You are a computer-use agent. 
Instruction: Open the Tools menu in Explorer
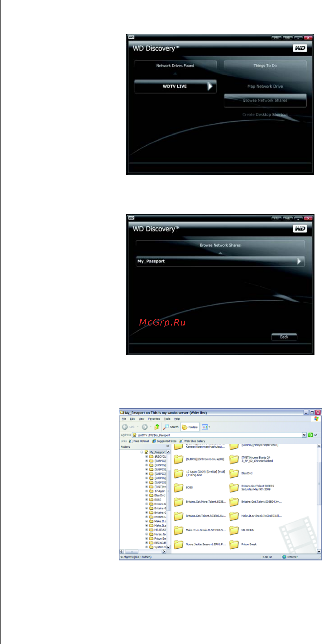[x=167, y=419]
